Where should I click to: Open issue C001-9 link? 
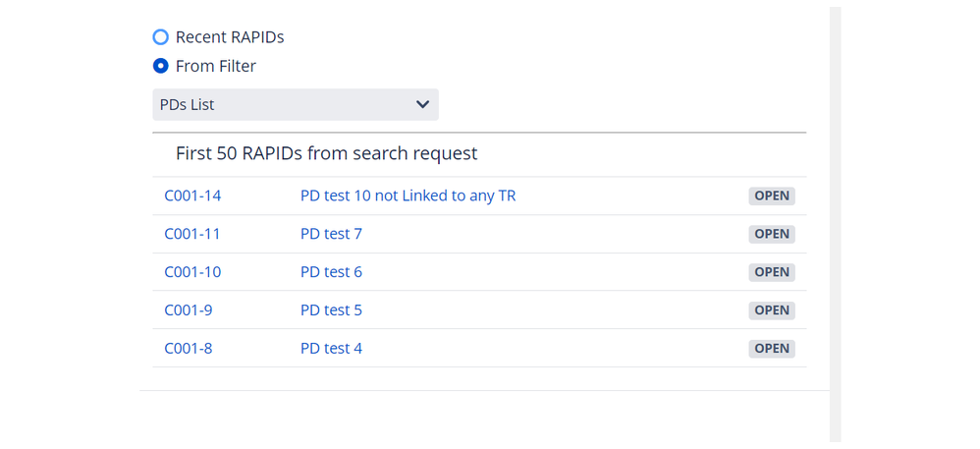(189, 310)
